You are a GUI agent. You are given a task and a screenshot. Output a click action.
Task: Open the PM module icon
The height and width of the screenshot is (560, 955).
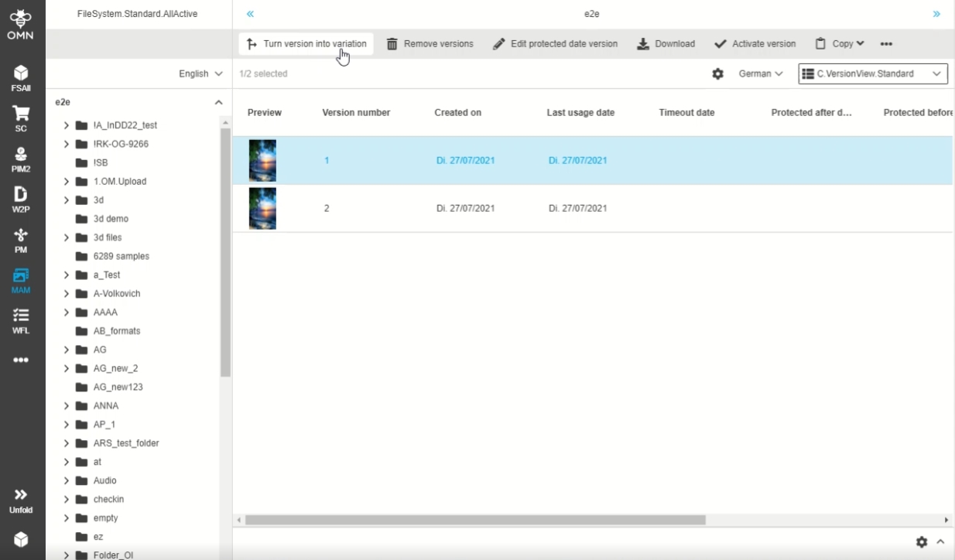click(x=22, y=240)
